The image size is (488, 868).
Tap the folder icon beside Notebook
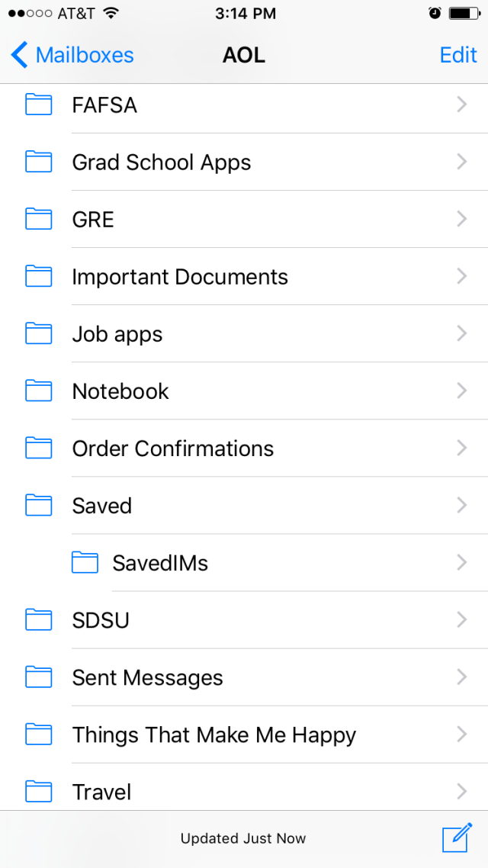(x=39, y=391)
